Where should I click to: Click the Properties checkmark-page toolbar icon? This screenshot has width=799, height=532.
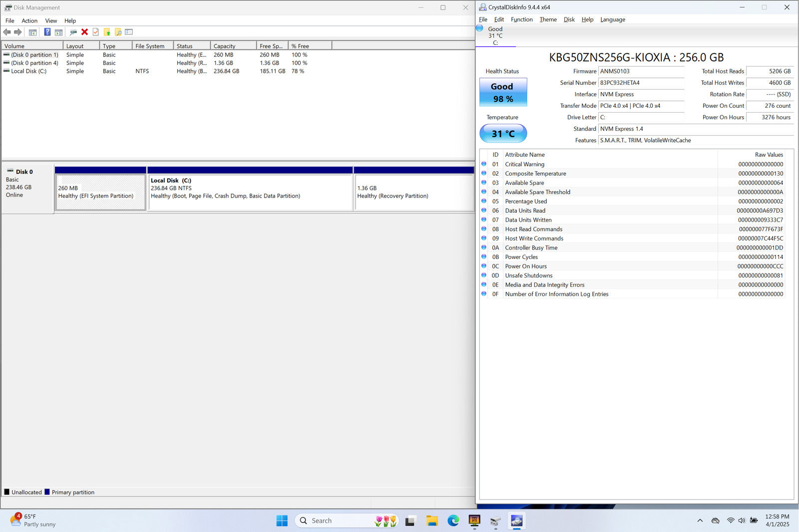click(x=95, y=32)
